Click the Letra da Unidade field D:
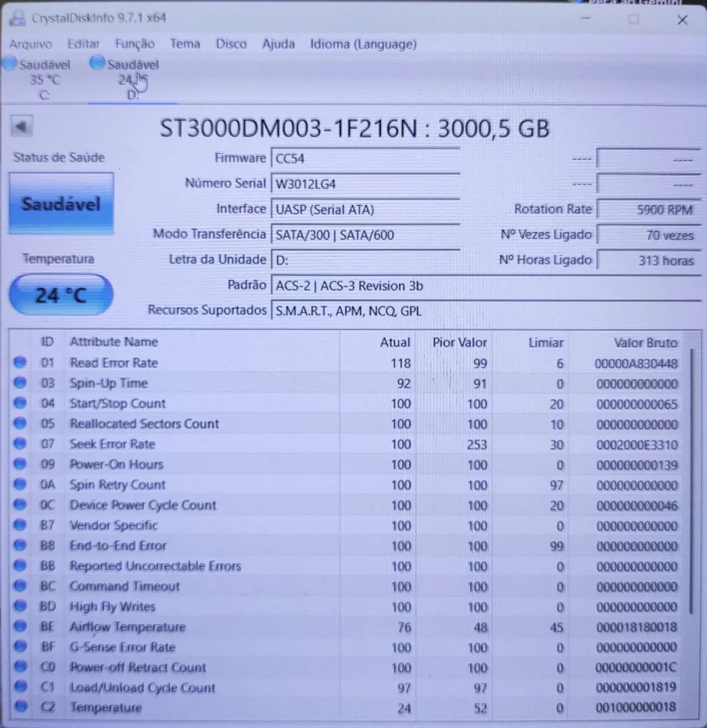 coord(365,260)
